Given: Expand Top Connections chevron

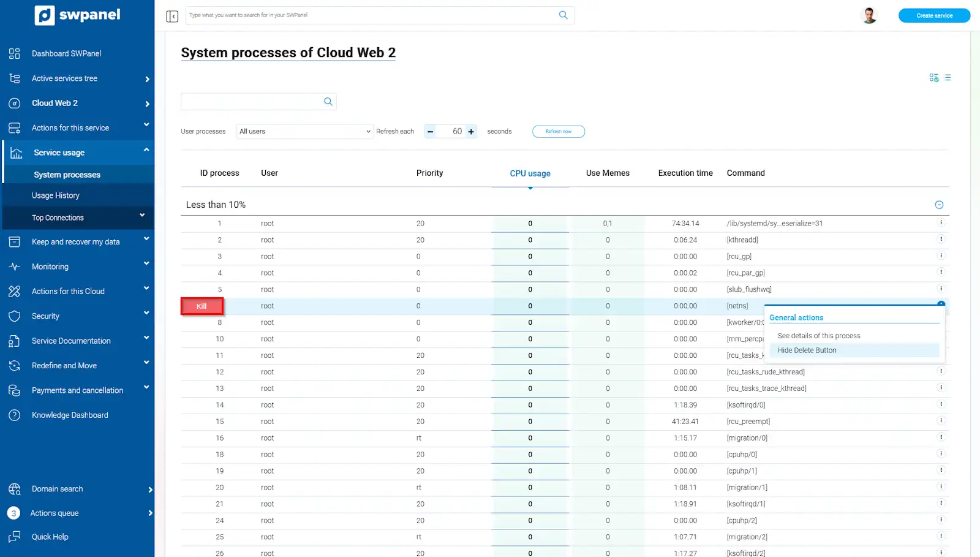Looking at the screenshot, I should coord(142,215).
